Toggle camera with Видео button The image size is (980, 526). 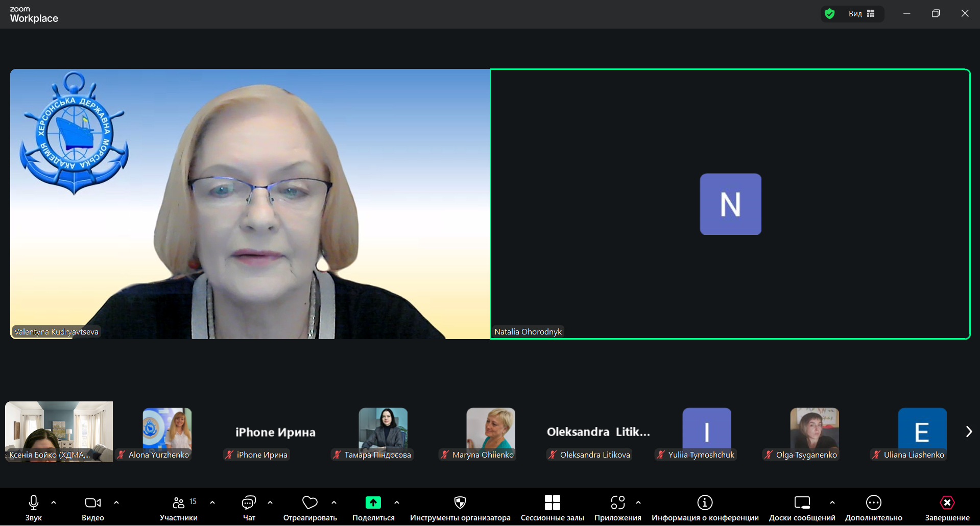coord(92,503)
